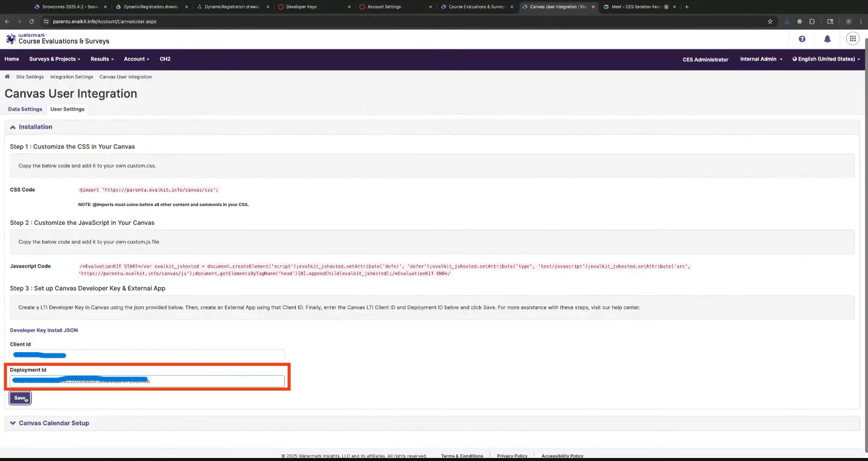Click the snowflake-like extension icon
The image size is (868, 461).
pyautogui.click(x=800, y=21)
